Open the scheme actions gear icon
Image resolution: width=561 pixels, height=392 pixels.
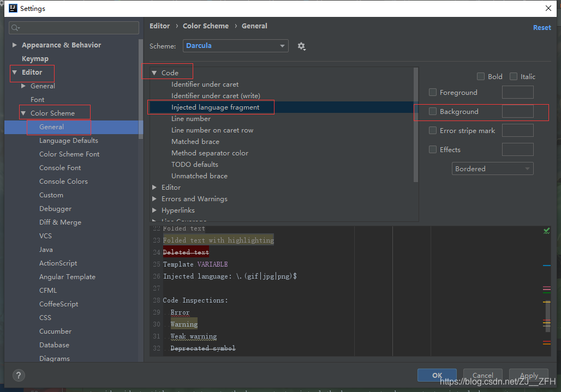pyautogui.click(x=301, y=46)
